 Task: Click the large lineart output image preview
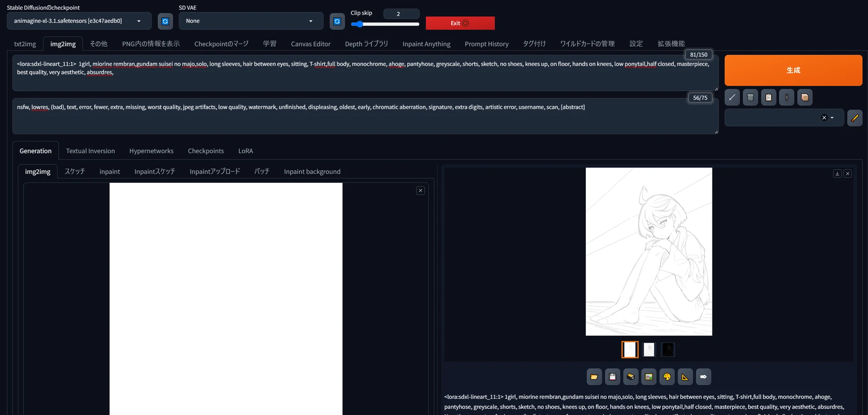(x=649, y=252)
